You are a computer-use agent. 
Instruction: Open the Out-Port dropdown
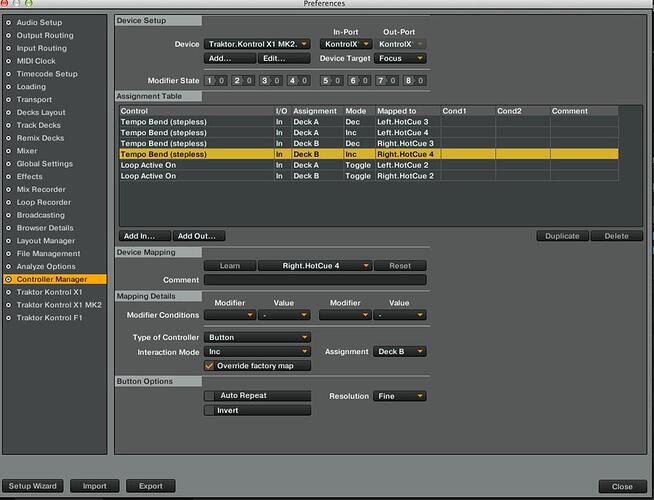pos(400,44)
